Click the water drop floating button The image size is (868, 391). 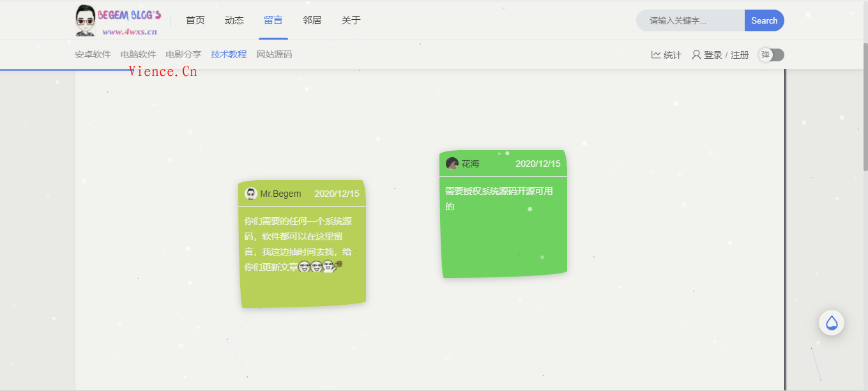tap(831, 323)
